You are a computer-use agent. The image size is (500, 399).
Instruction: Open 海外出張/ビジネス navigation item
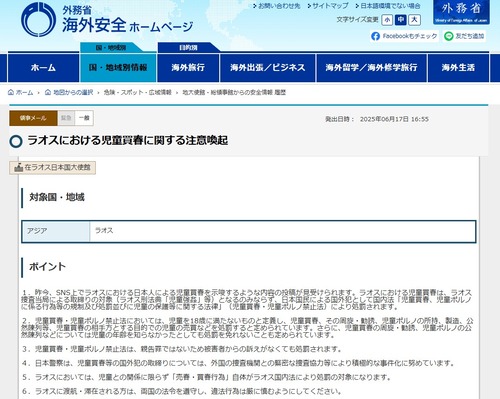coord(268,68)
